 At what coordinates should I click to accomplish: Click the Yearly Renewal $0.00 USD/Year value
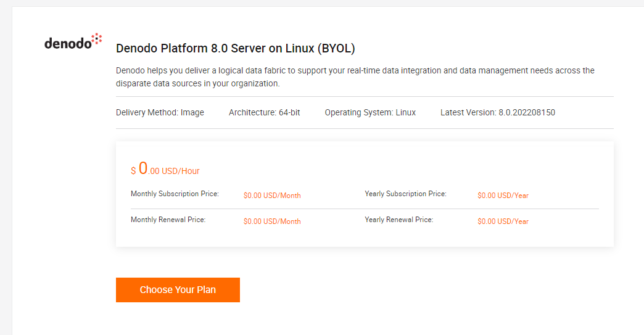[503, 221]
